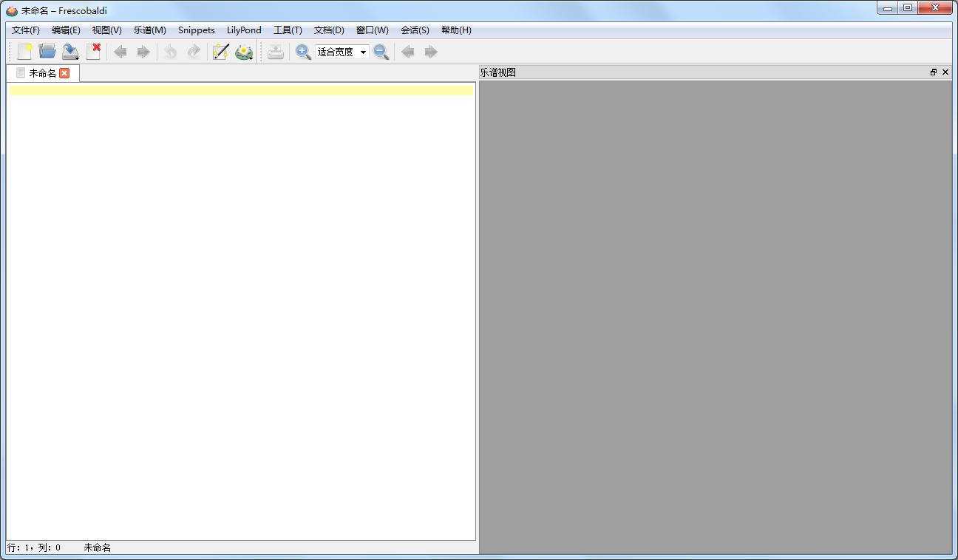Click inside the highlighted first editor line
Screen dimensions: 958x560
(x=241, y=90)
